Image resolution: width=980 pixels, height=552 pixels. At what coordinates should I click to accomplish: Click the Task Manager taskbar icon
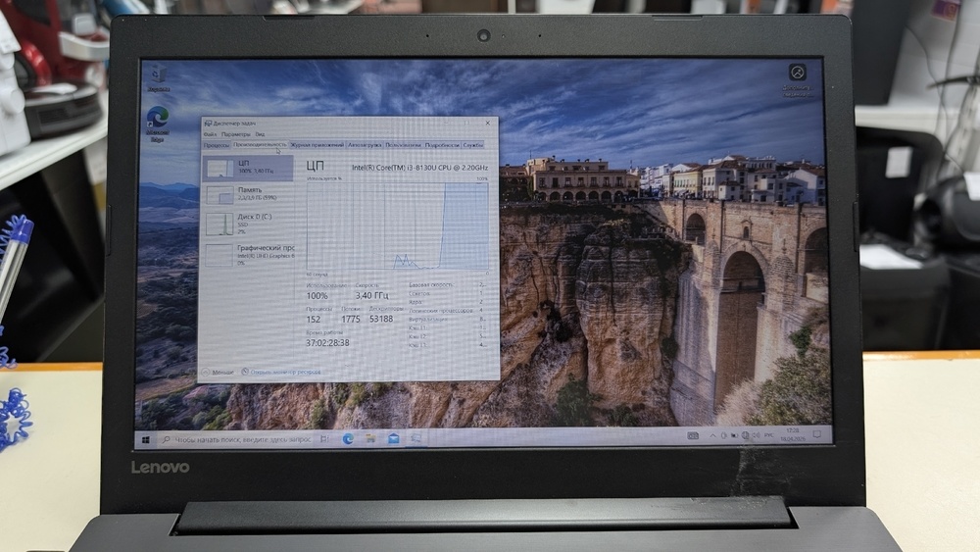pyautogui.click(x=416, y=438)
